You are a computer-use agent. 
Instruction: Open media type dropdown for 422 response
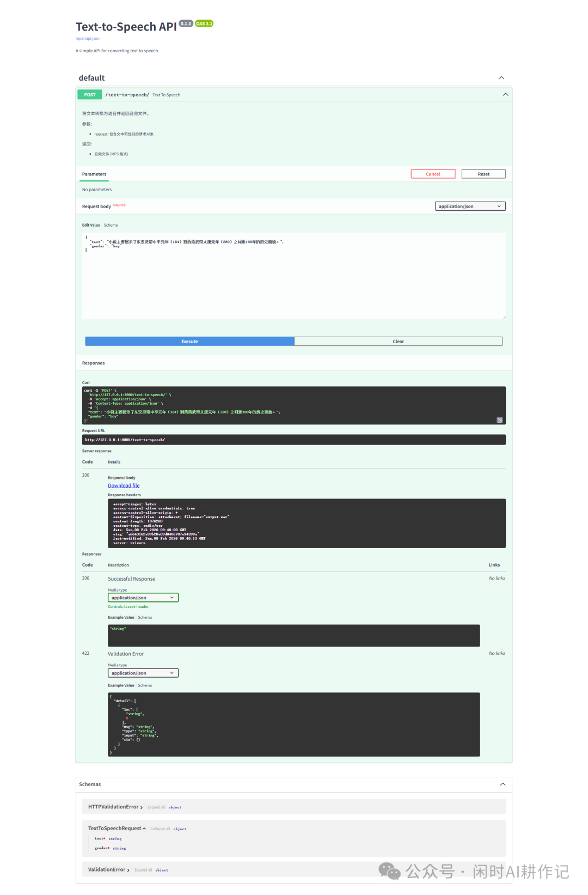pyautogui.click(x=143, y=673)
